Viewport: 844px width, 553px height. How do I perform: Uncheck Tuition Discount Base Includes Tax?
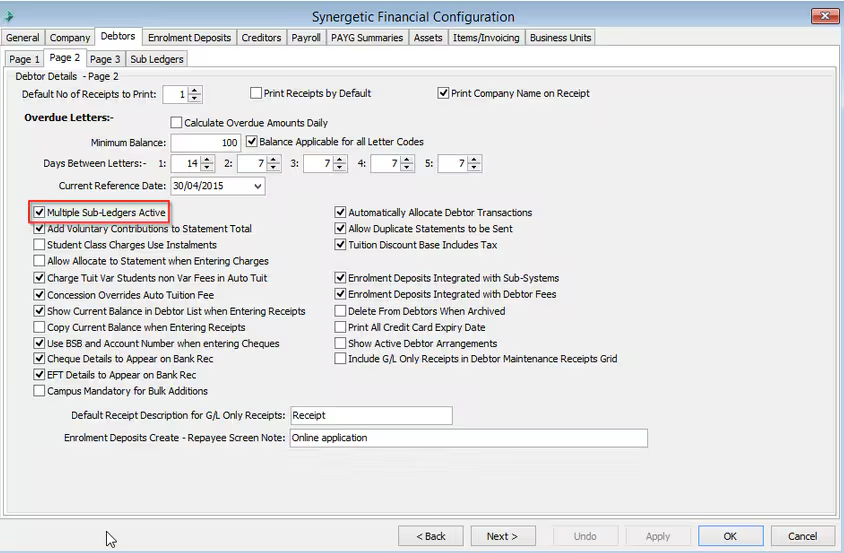[340, 244]
